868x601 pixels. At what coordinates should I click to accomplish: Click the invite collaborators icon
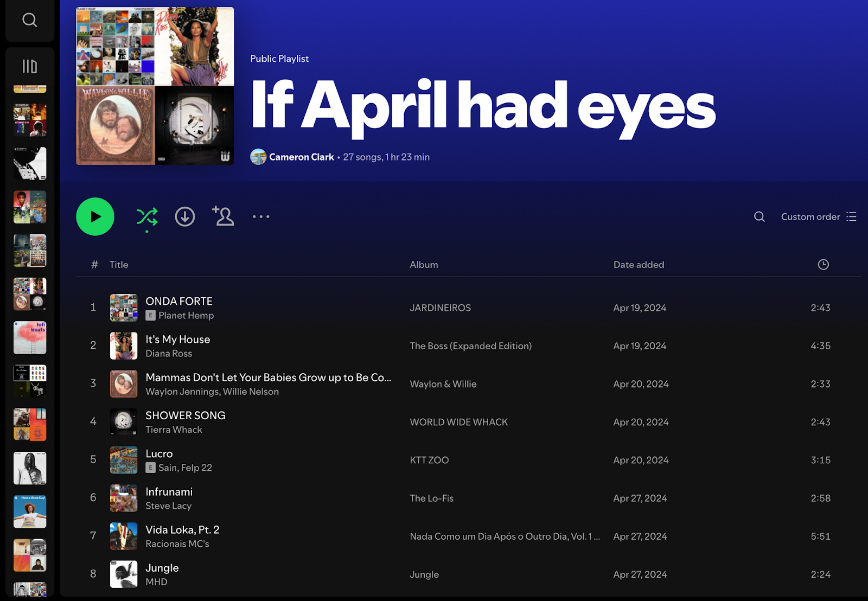(223, 216)
